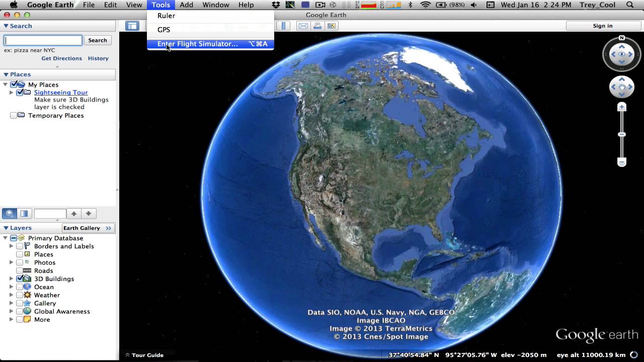Enable the Places layer checkbox
The height and width of the screenshot is (362, 644).
(20, 254)
